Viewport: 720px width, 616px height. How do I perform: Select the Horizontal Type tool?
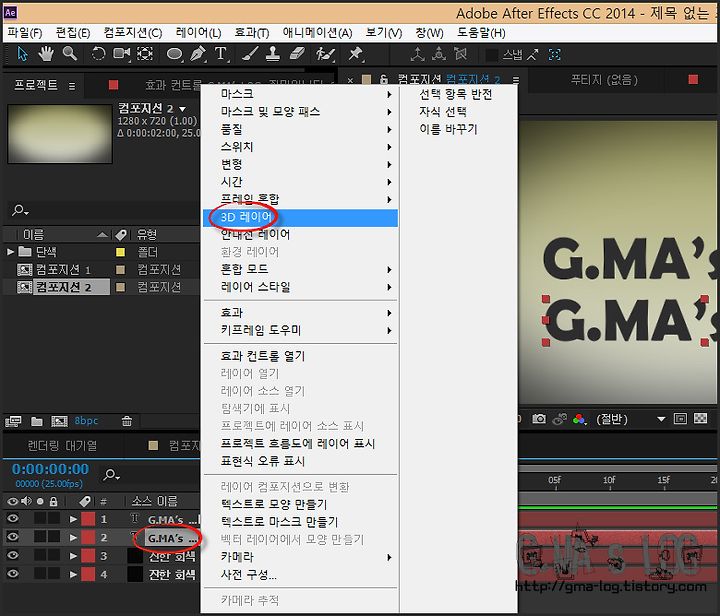(221, 54)
